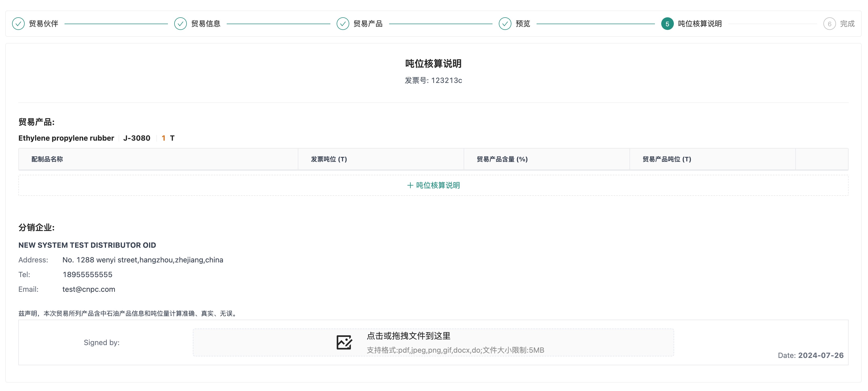Click the 分销企业: section heading
The height and width of the screenshot is (391, 868).
[36, 228]
